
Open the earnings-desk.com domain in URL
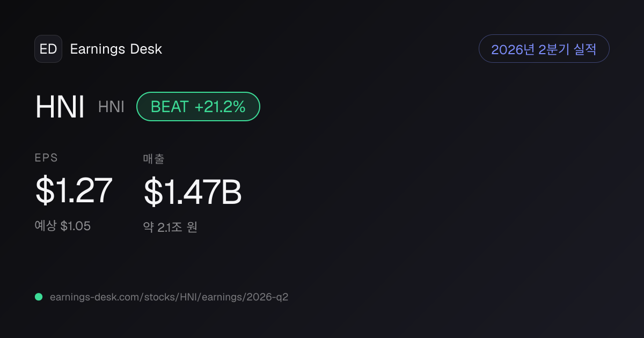click(93, 297)
